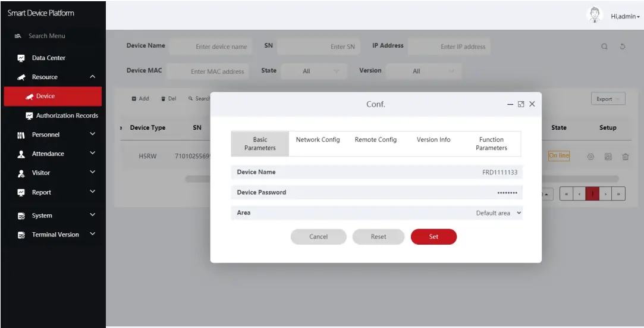Viewport: 644px width, 328px height.
Task: Click the Enter IP address field
Action: pos(450,46)
